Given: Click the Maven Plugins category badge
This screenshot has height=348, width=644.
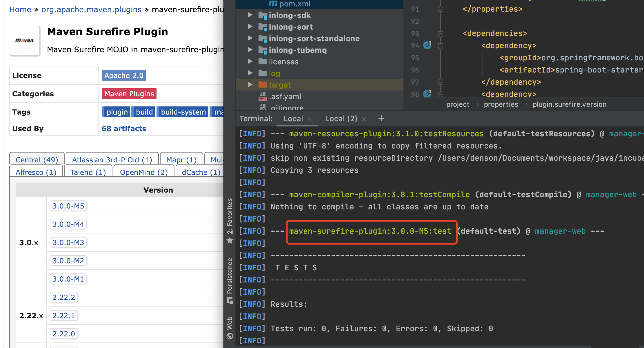Looking at the screenshot, I should pyautogui.click(x=129, y=93).
